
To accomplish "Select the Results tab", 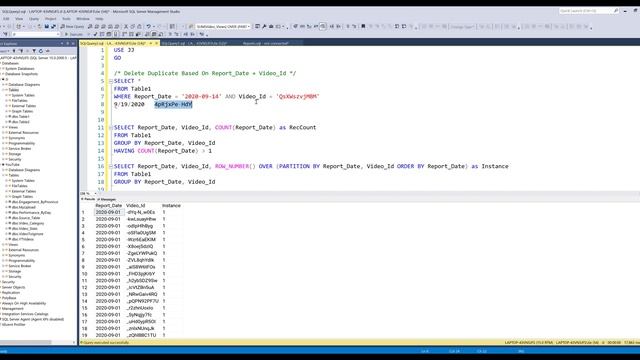I will pyautogui.click(x=88, y=199).
